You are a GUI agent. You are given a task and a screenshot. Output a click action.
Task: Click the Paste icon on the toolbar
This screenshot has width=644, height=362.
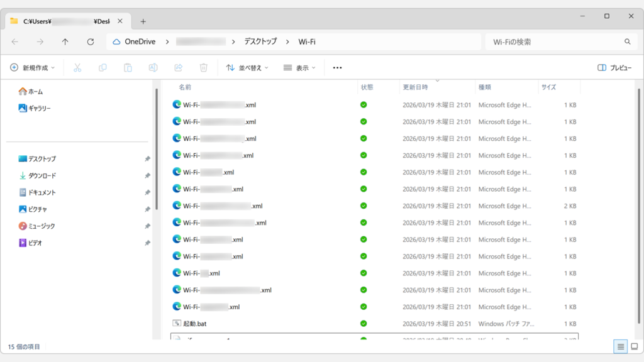click(x=128, y=67)
